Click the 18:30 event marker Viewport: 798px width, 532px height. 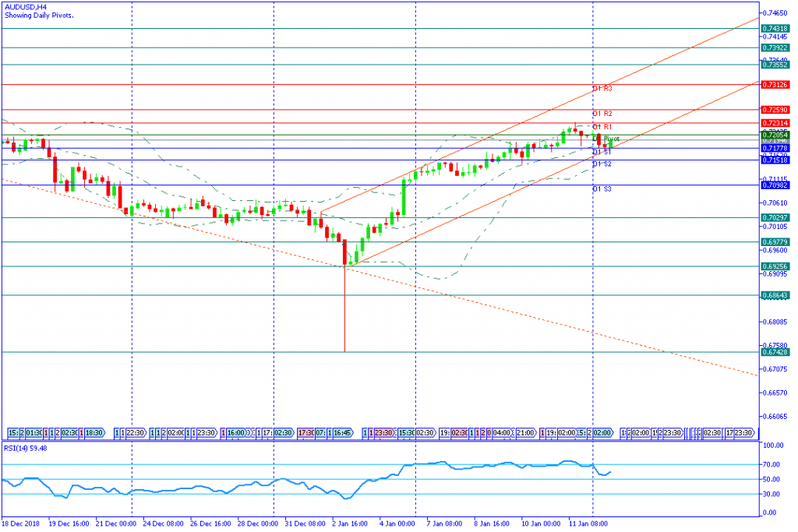point(94,433)
